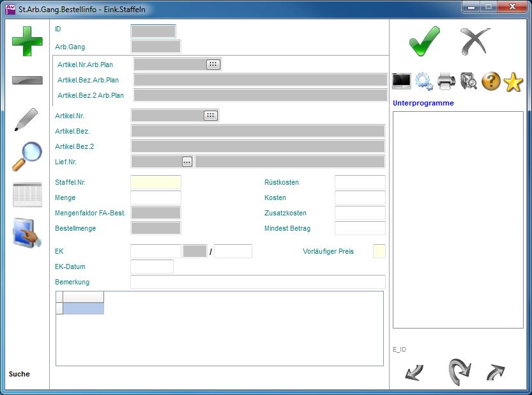Screen dimensions: 532x395
Task: Click the printer icon
Action: click(446, 81)
